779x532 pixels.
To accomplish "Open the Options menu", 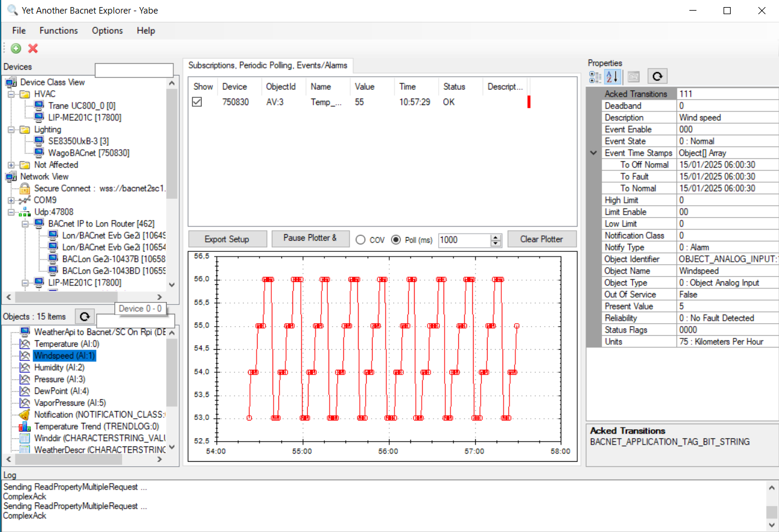I will coord(107,31).
